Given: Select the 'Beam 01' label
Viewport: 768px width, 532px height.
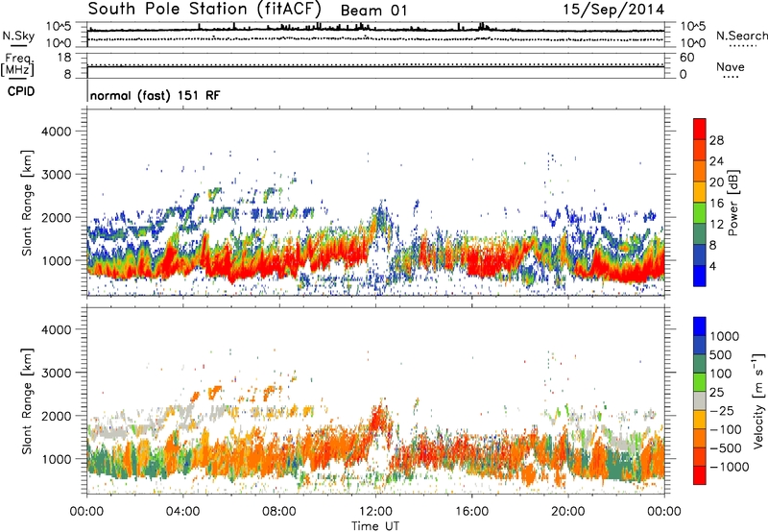Looking at the screenshot, I should tap(373, 11).
